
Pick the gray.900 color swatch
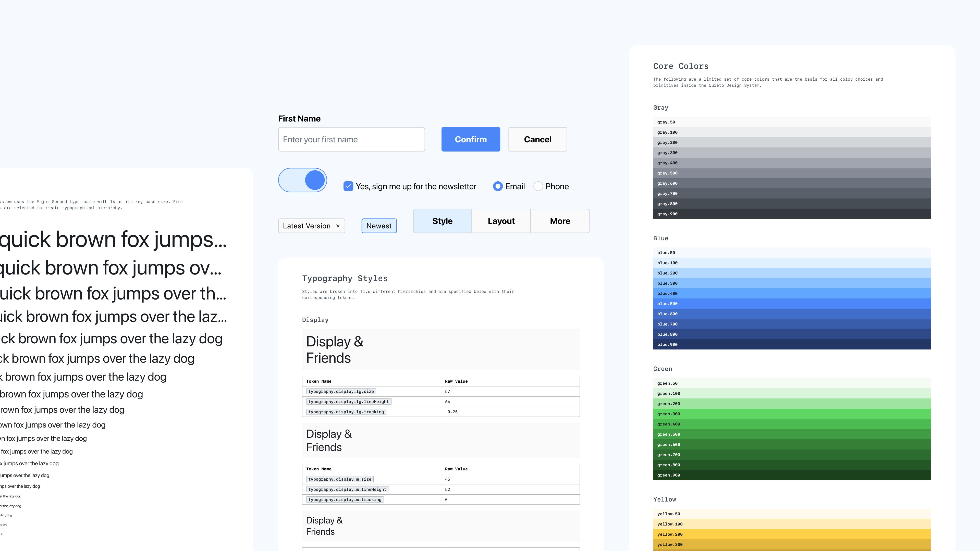coord(792,214)
